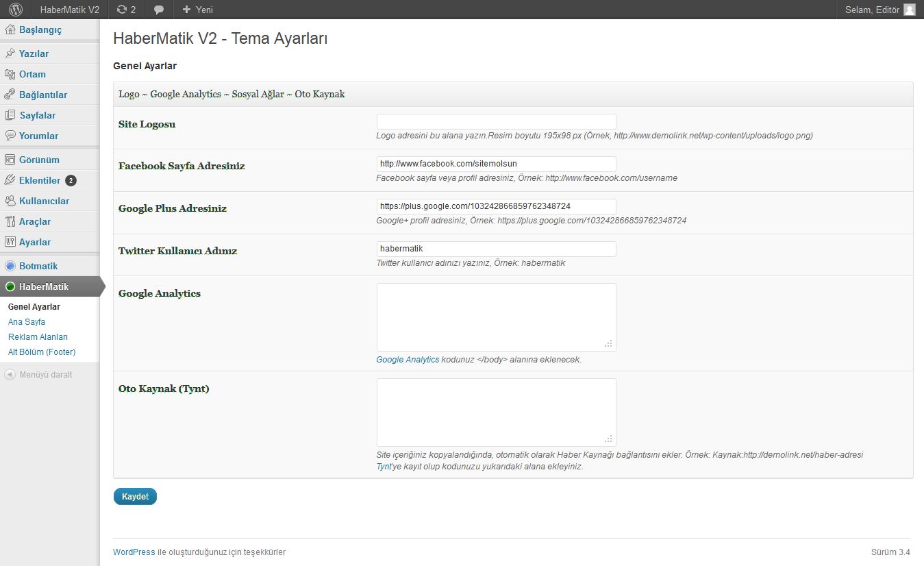Image resolution: width=924 pixels, height=566 pixels.
Task: Select the Genel Ayarlar submenu item
Action: pyautogui.click(x=34, y=307)
